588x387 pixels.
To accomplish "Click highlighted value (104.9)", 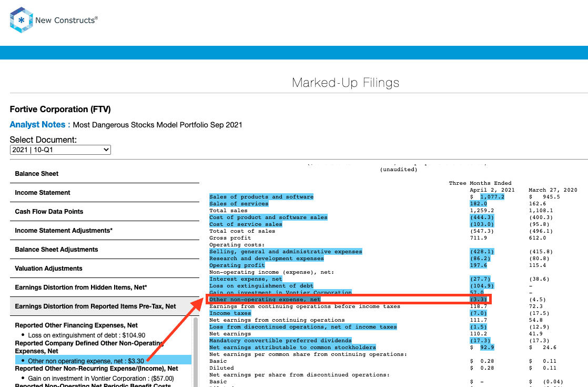I will click(x=482, y=286).
